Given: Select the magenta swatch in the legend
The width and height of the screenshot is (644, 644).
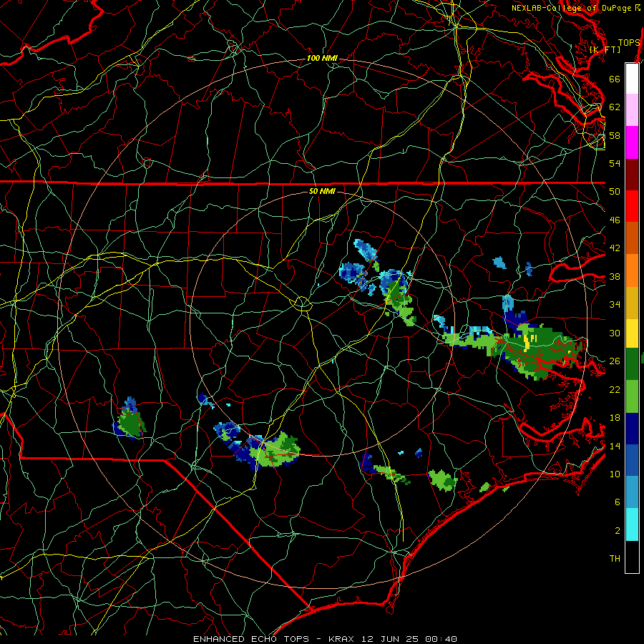Looking at the screenshot, I should pyautogui.click(x=632, y=142).
